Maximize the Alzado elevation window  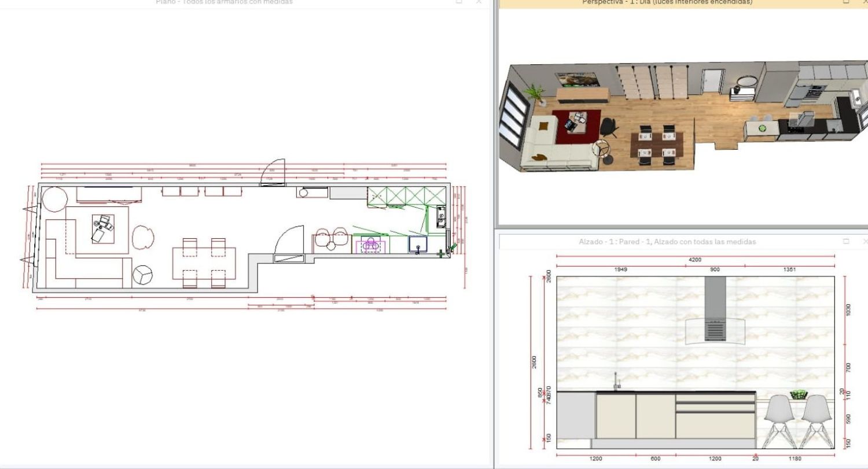[846, 241]
